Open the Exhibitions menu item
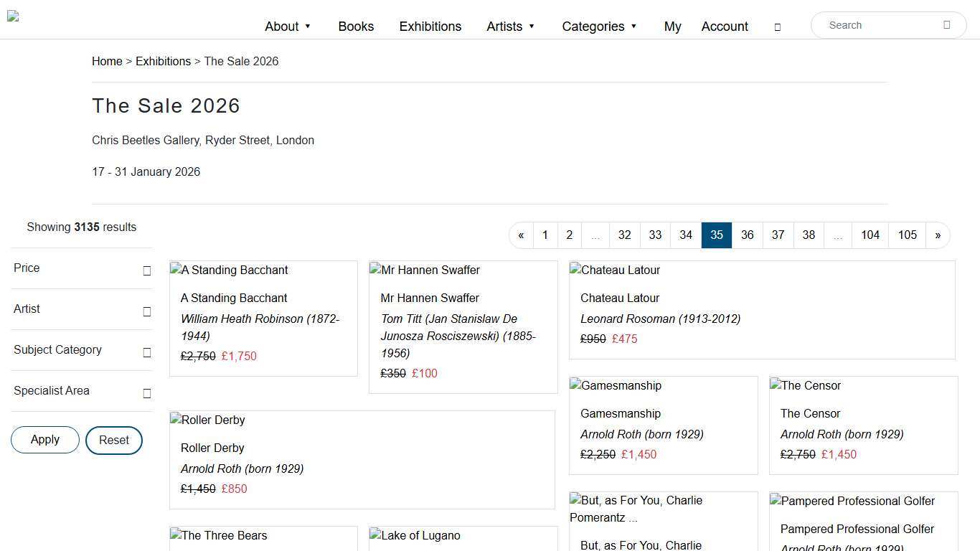 coord(430,27)
